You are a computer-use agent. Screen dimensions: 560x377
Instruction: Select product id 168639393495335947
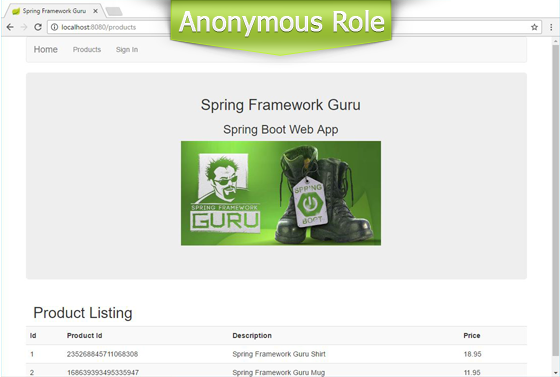pyautogui.click(x=103, y=372)
